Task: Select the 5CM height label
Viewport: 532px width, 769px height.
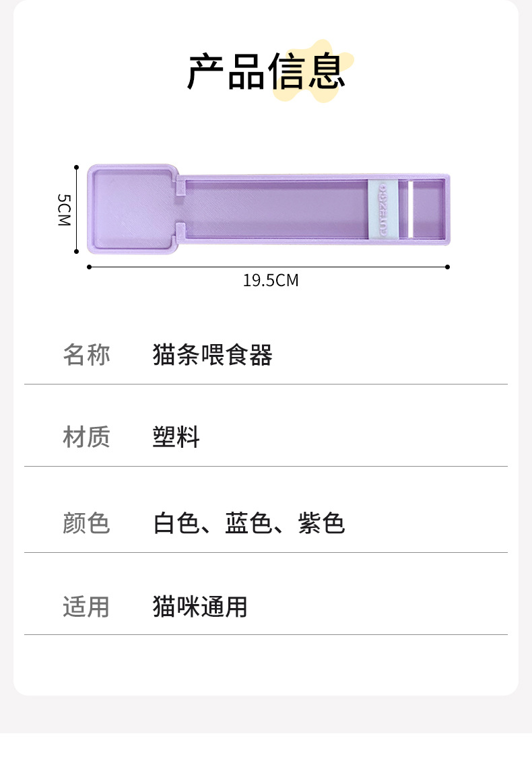Action: point(63,209)
